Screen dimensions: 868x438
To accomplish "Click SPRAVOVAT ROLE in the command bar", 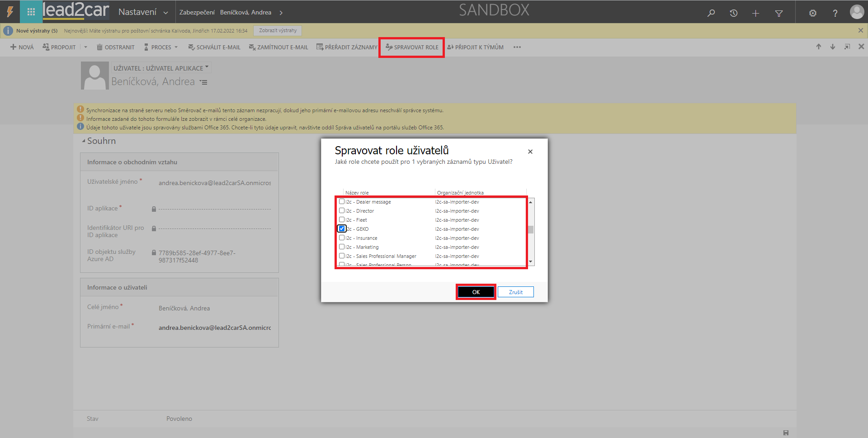I will tap(412, 47).
